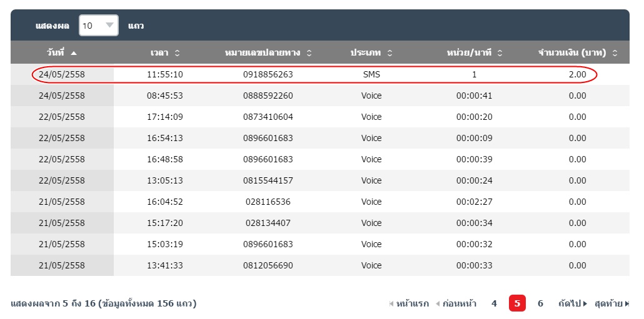Image resolution: width=644 pixels, height=319 pixels.
Task: Sort the หน่วย/นาที column using its icon
Action: pos(500,53)
